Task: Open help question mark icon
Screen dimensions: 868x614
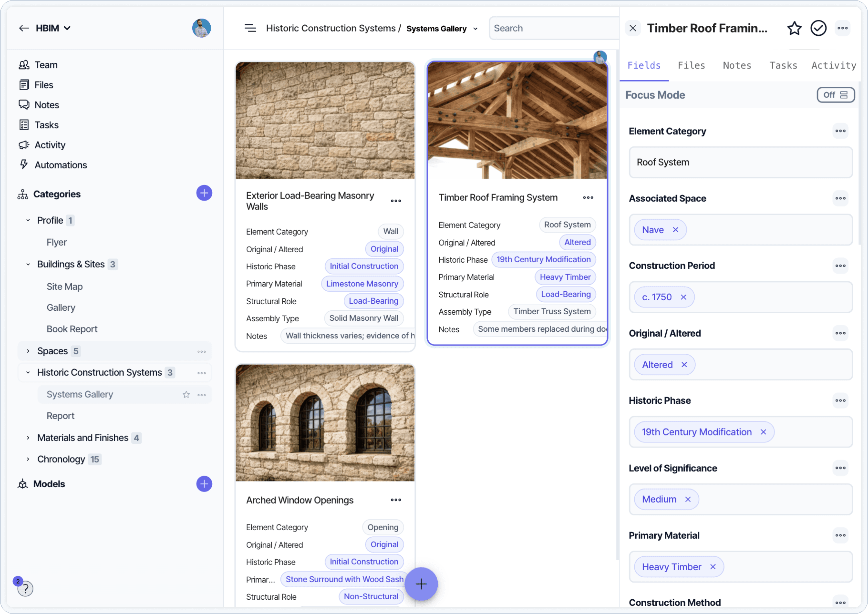Action: pyautogui.click(x=25, y=589)
